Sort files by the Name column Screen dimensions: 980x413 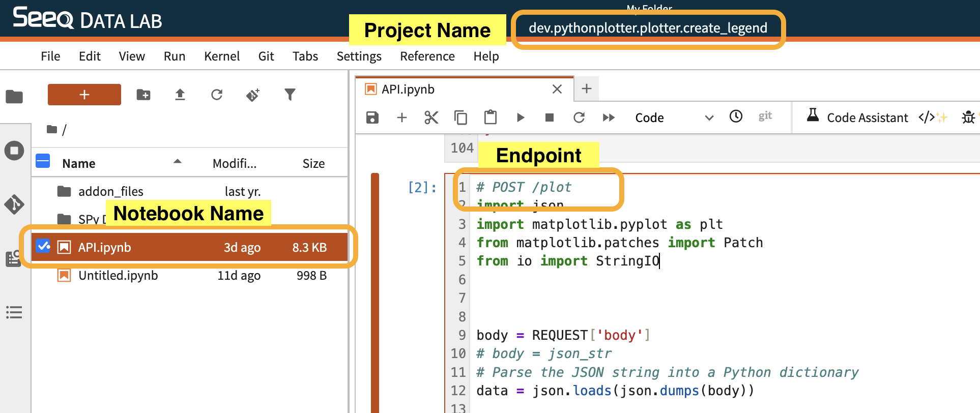[79, 163]
